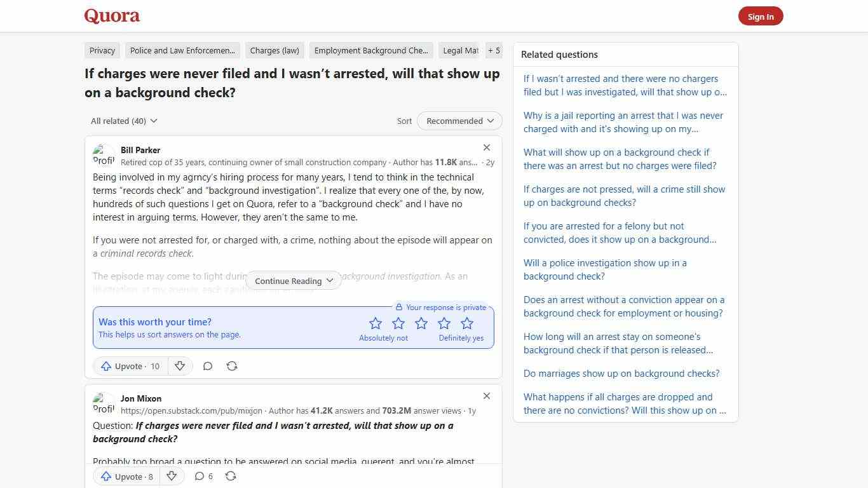This screenshot has height=488, width=868.
Task: Downvote Jon Mixon's answer
Action: click(x=172, y=476)
